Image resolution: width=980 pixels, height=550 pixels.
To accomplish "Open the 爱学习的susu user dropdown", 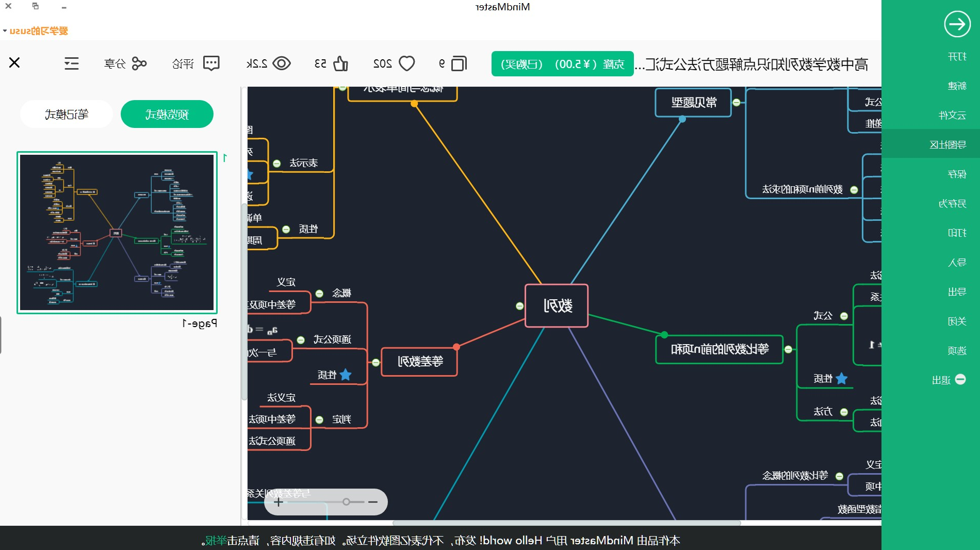I will click(x=36, y=31).
